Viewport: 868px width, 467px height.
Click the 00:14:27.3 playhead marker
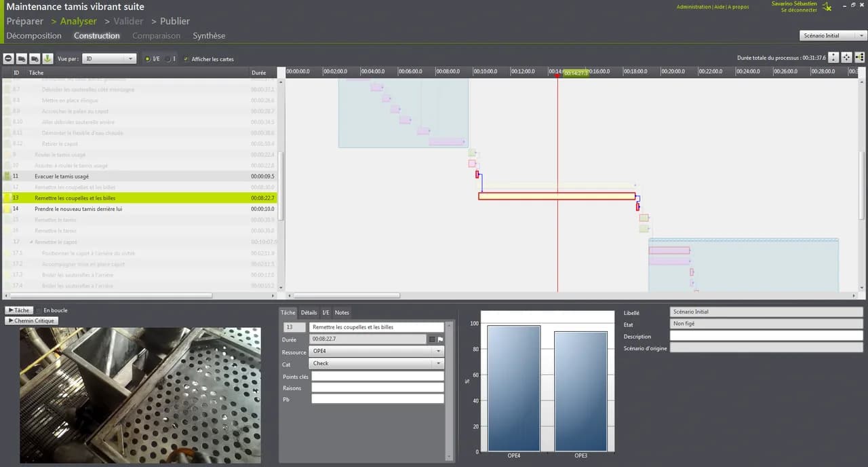click(x=576, y=73)
